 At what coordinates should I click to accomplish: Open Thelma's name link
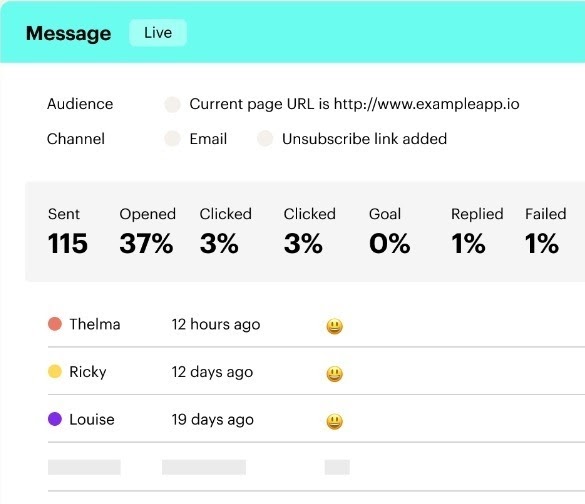(95, 324)
